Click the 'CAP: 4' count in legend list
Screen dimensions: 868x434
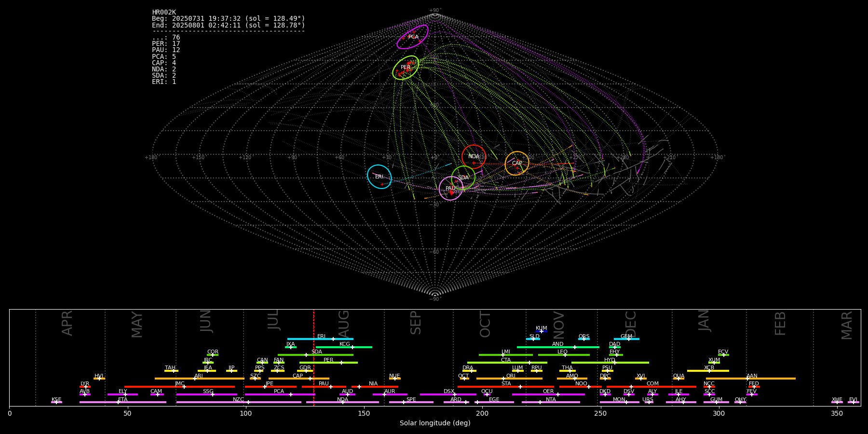164,63
